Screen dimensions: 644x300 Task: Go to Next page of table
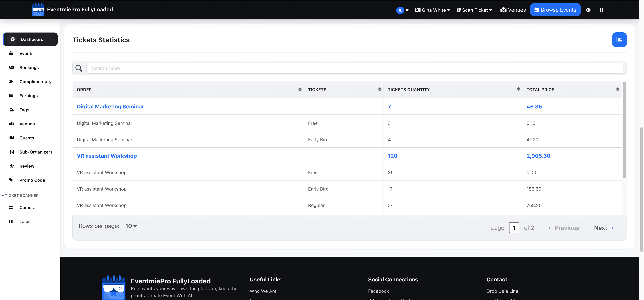pos(604,228)
